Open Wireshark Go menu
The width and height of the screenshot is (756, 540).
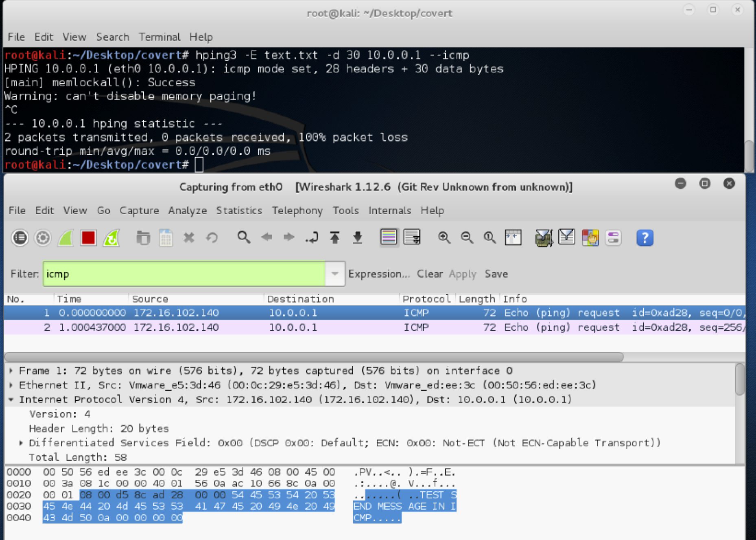point(103,211)
